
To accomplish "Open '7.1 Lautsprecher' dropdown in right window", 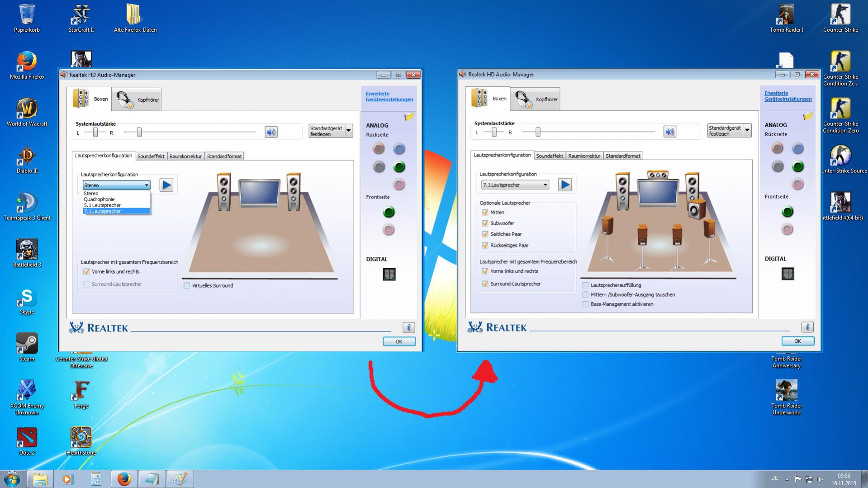I will click(x=515, y=185).
